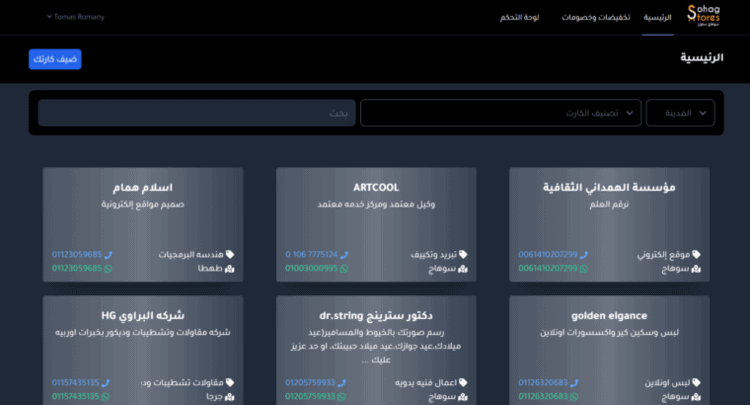This screenshot has height=405, width=750.
Task: Click tag icon next to موقع إلكتروني
Action: 696,254
